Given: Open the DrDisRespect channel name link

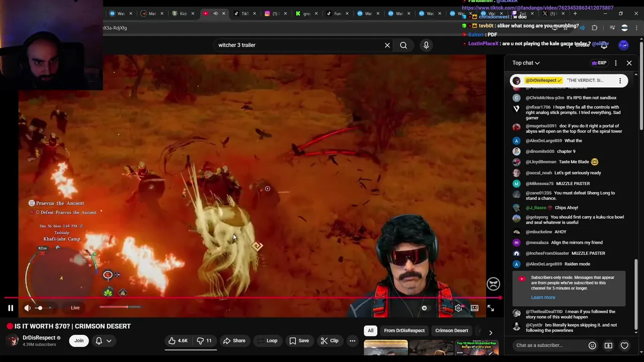Looking at the screenshot, I should pos(39,338).
